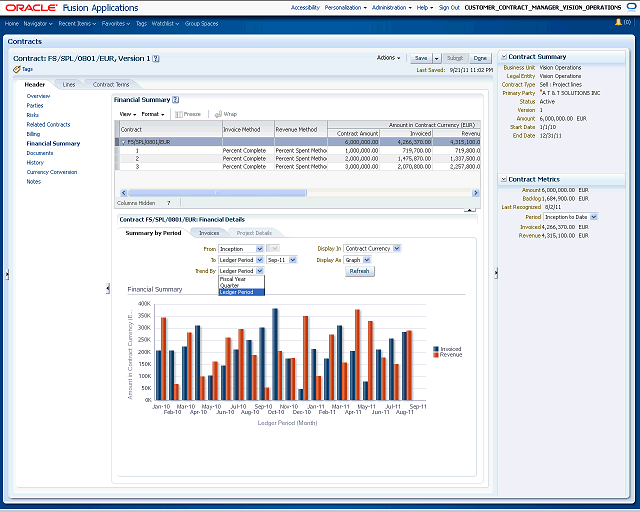Click the splitter below financial table
This screenshot has height=512, width=640.
470,210
